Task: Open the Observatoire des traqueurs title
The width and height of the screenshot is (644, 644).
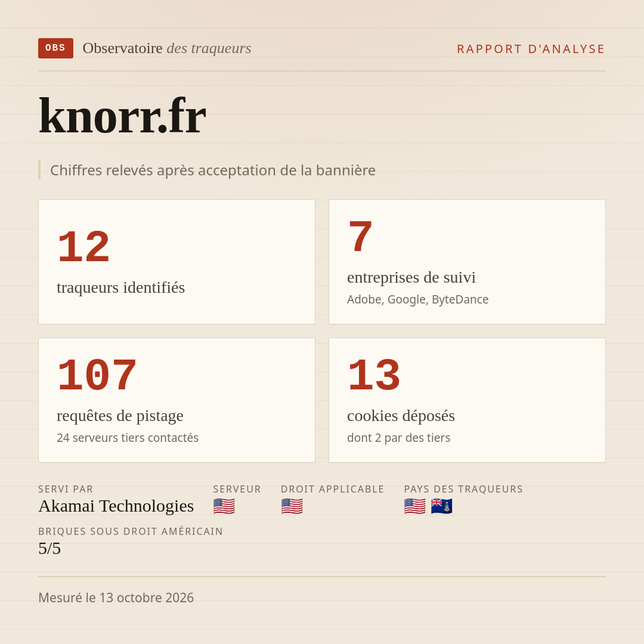Action: 167,48
